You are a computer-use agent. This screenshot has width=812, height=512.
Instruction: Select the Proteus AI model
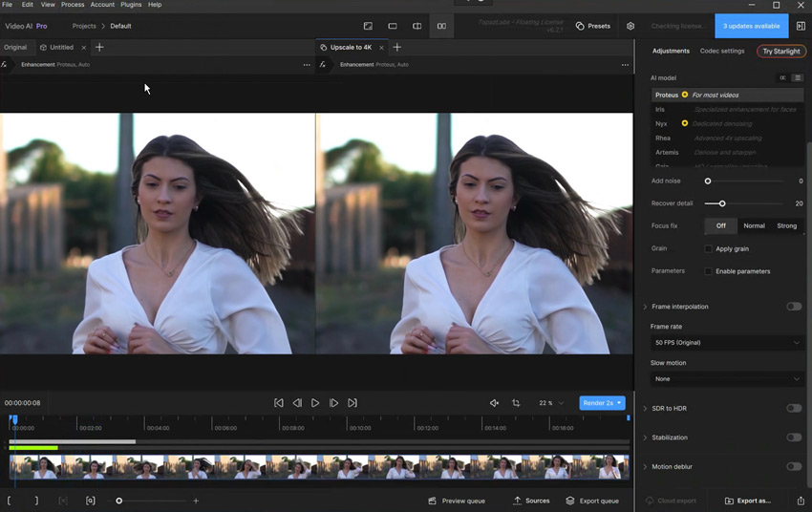point(727,95)
